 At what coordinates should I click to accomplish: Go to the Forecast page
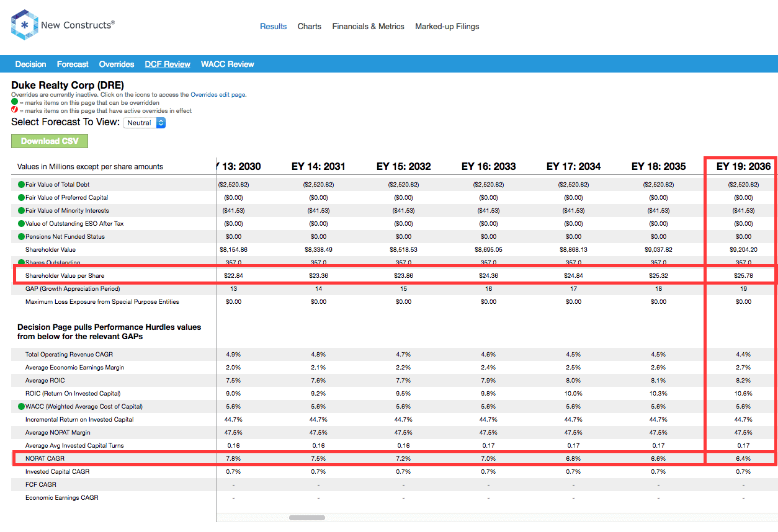(x=73, y=64)
